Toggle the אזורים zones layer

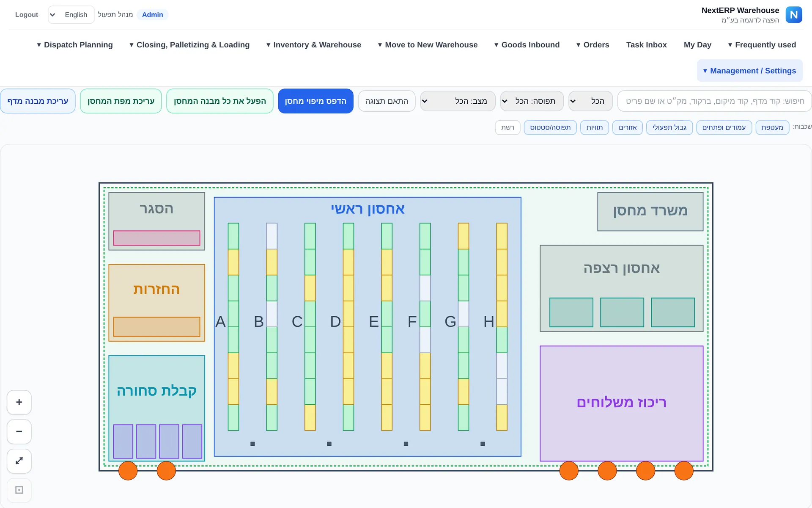[628, 127]
